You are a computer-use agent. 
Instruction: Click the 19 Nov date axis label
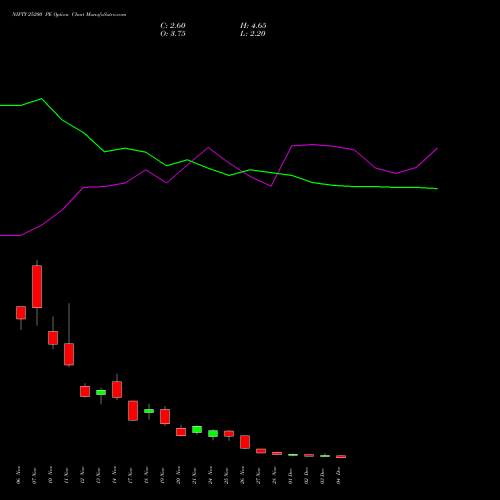[x=162, y=475]
